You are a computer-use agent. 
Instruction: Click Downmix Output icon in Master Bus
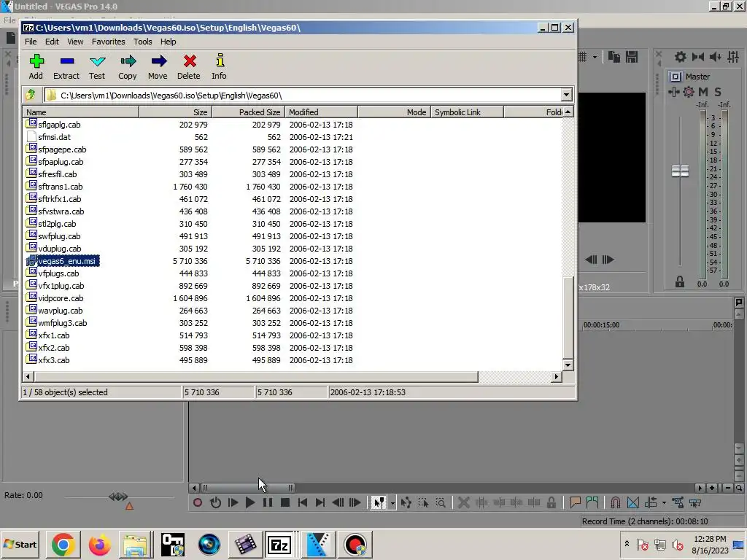tap(698, 57)
